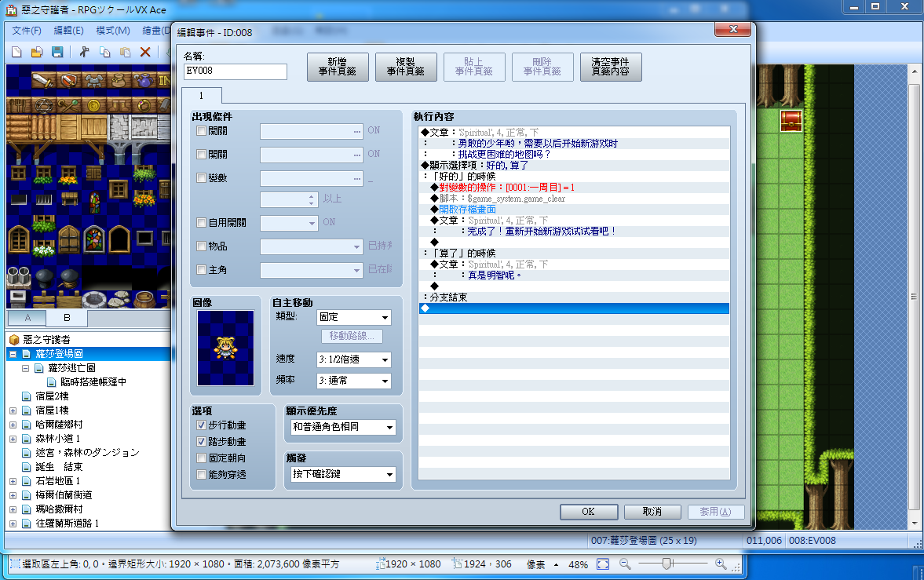The height and width of the screenshot is (580, 924).
Task: Open the 顯示優先度 dropdown
Action: [343, 427]
